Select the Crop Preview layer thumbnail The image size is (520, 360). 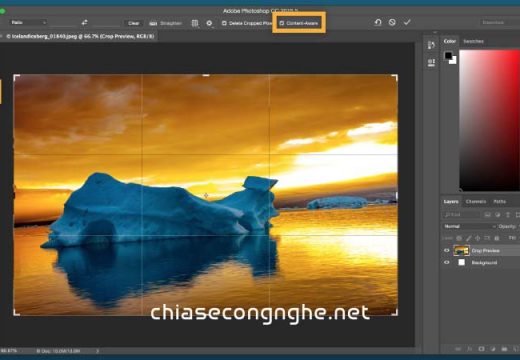461,250
